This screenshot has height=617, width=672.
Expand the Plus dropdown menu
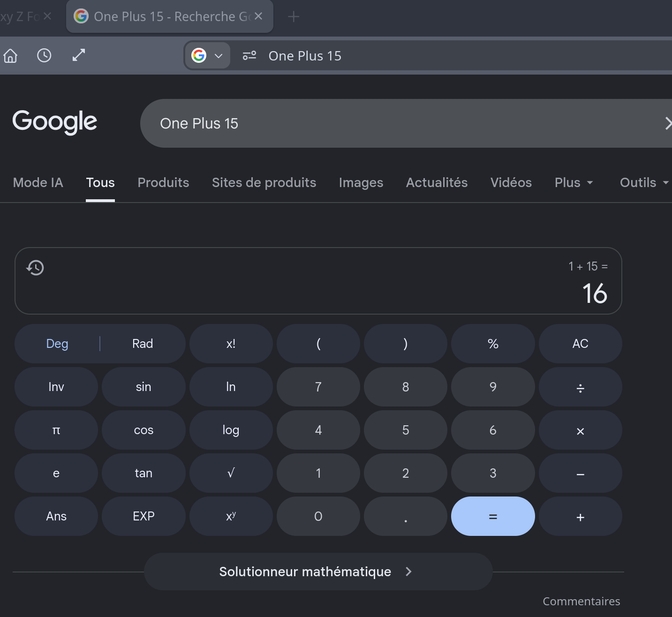(x=574, y=183)
